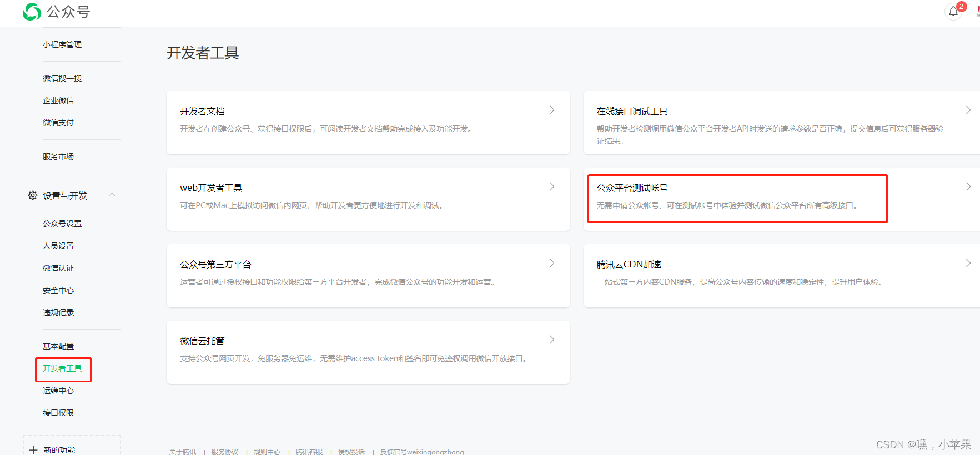The height and width of the screenshot is (455, 980).
Task: Open 运维中心 sidebar item
Action: coord(58,391)
